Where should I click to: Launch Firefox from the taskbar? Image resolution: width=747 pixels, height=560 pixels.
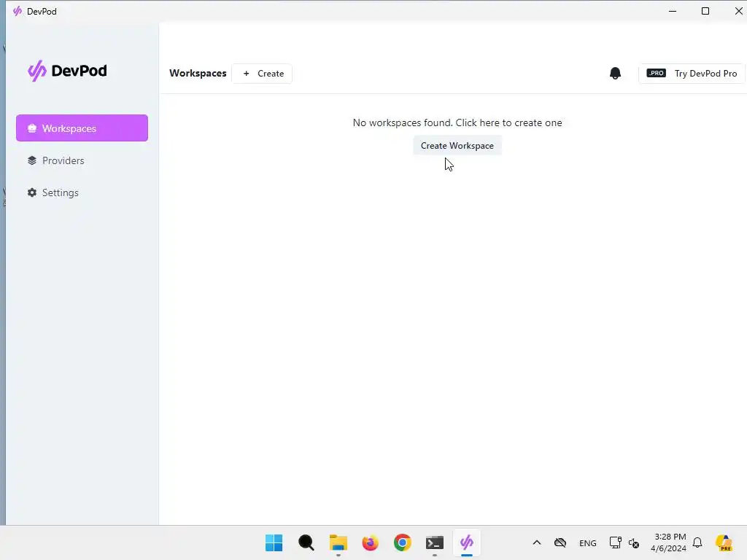click(x=370, y=542)
